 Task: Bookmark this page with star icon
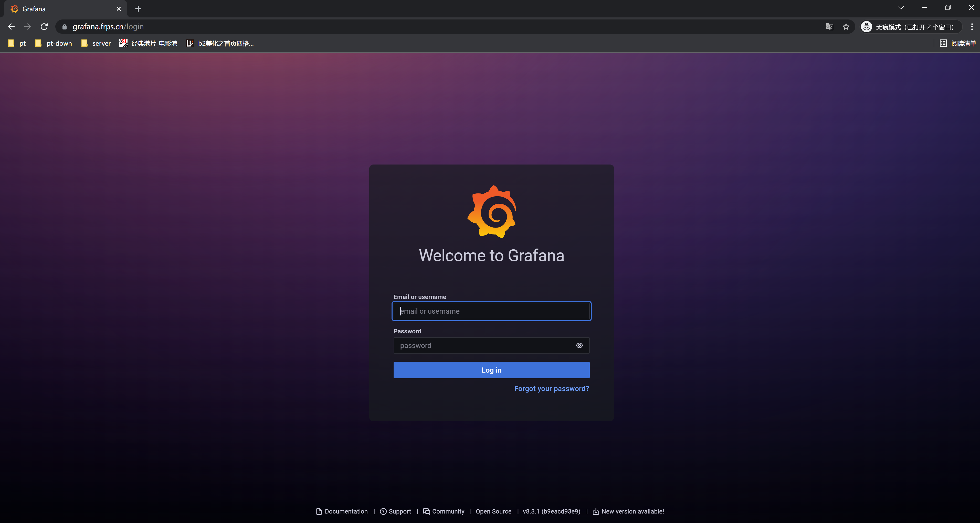click(846, 27)
